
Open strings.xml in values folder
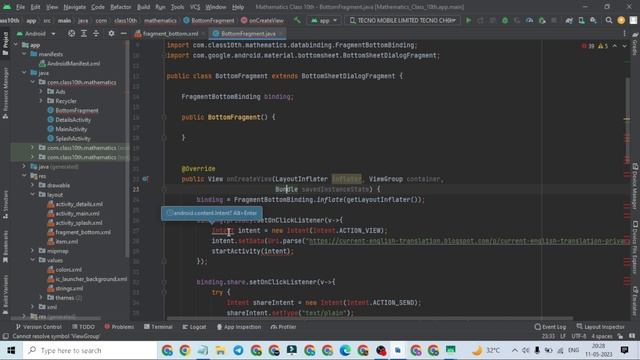65,288
